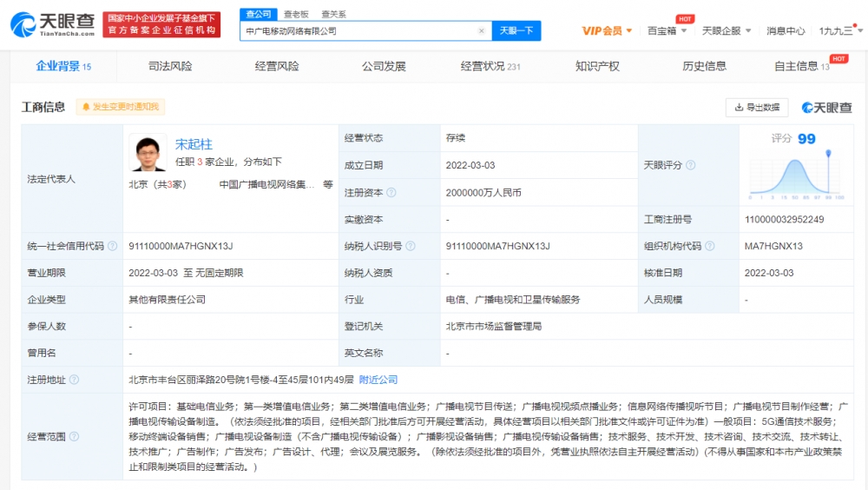Click the TianYanCha logo in header
Screen dimensions: 868x490
[x=53, y=24]
